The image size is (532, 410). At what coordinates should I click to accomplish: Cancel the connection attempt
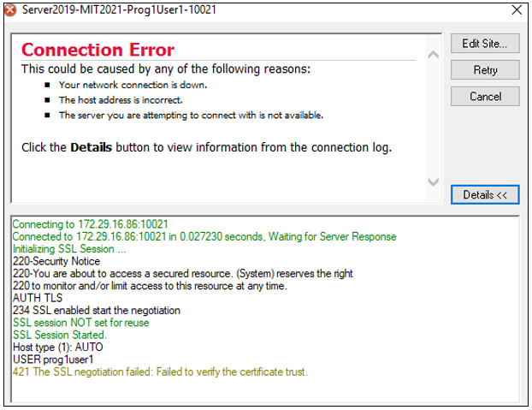(x=484, y=97)
